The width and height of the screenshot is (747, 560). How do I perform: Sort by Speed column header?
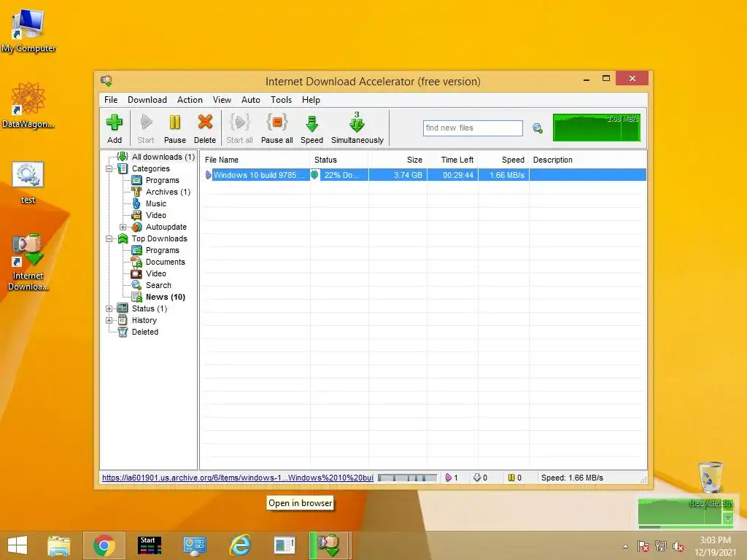(503, 160)
